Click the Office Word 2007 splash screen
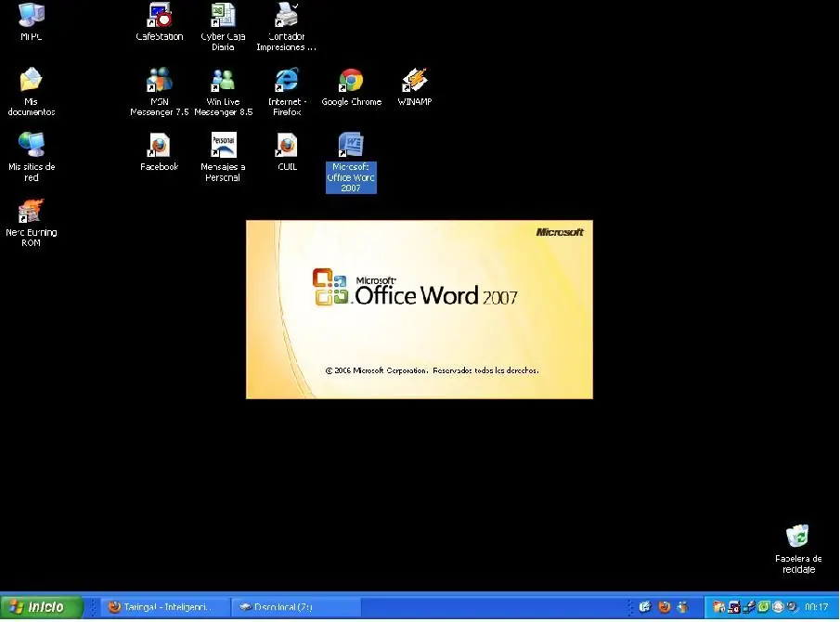 tap(420, 310)
